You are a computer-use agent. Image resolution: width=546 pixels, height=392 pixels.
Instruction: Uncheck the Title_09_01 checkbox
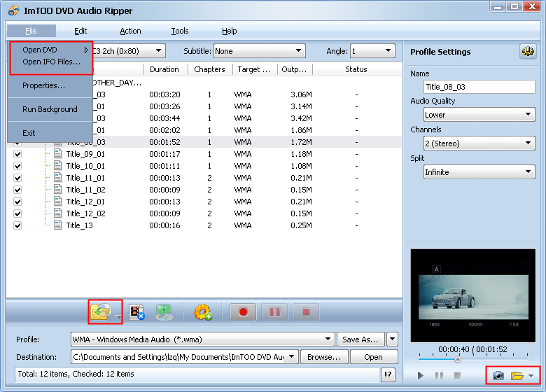coord(17,154)
